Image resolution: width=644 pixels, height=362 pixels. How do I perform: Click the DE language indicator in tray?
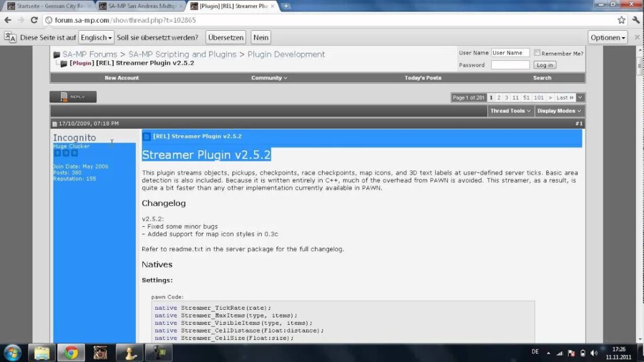[x=535, y=352]
